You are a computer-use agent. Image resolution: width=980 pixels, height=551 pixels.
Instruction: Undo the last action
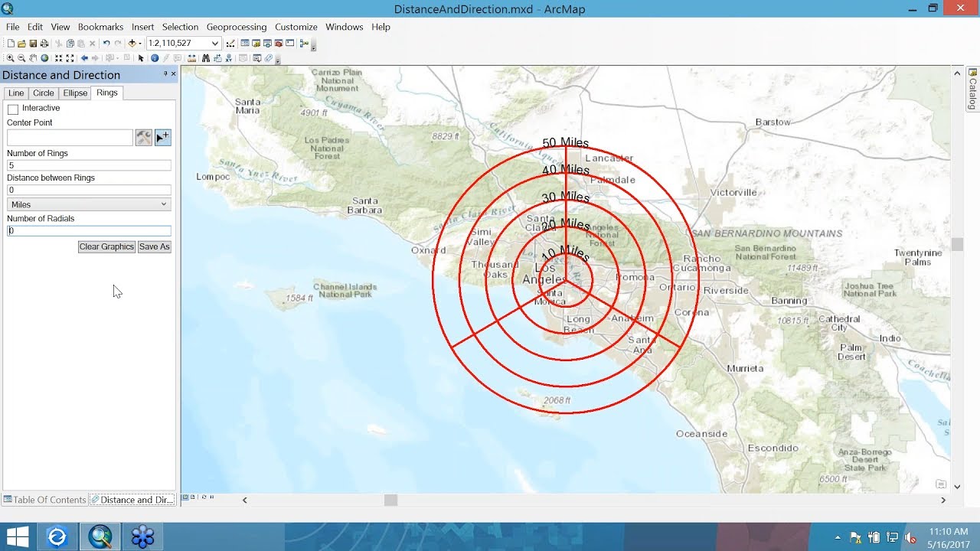click(x=106, y=44)
